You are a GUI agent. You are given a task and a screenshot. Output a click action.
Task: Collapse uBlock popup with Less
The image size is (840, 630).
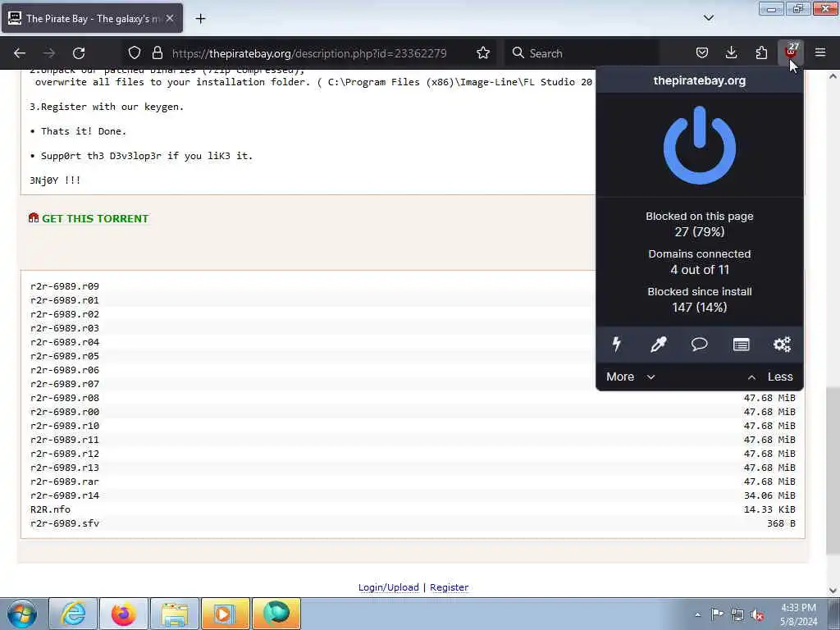point(770,377)
